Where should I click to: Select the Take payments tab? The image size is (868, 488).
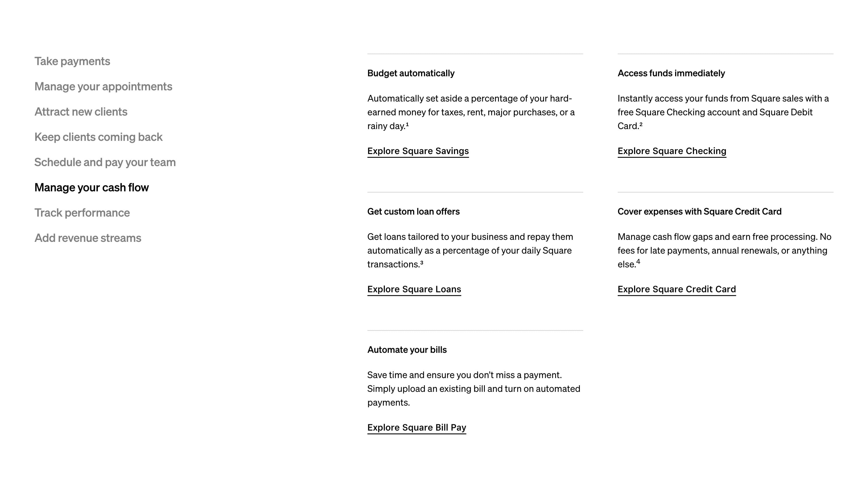72,61
